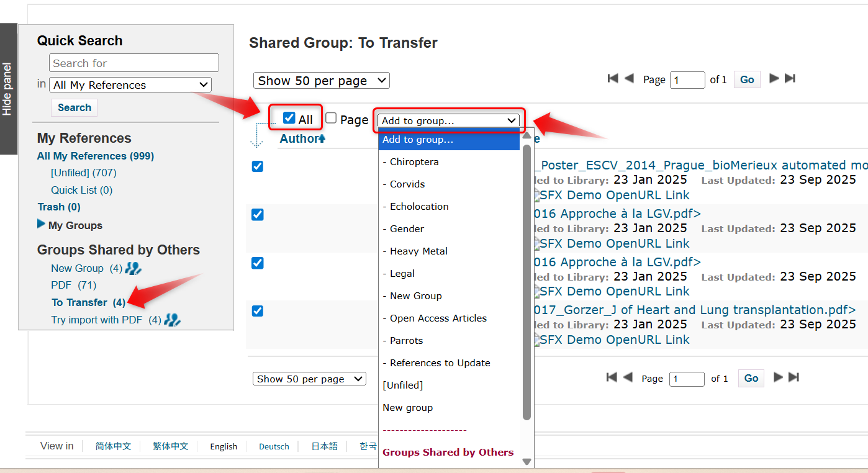Click last page icon in bottom pagination
Viewport: 868px width, 473px height.
pyautogui.click(x=793, y=377)
